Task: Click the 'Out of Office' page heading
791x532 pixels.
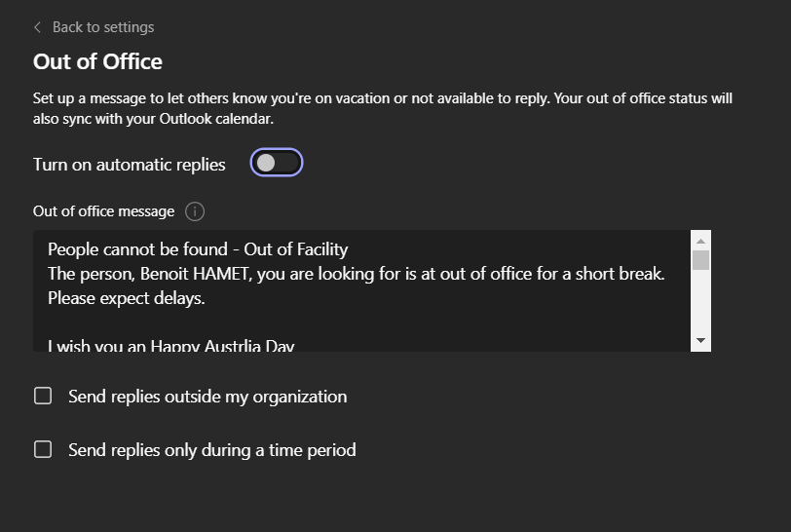Action: 97,61
